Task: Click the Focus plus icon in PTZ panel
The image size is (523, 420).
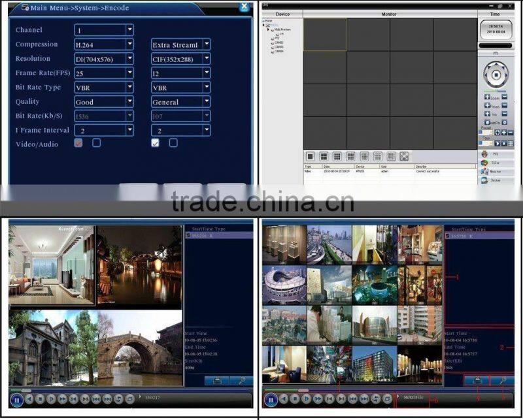Action: point(488,106)
